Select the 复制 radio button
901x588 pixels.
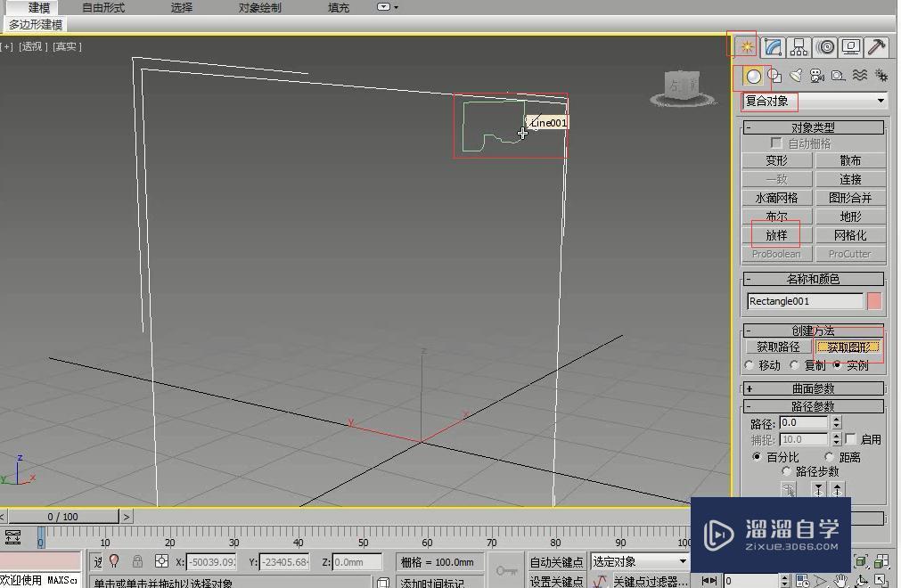(794, 365)
